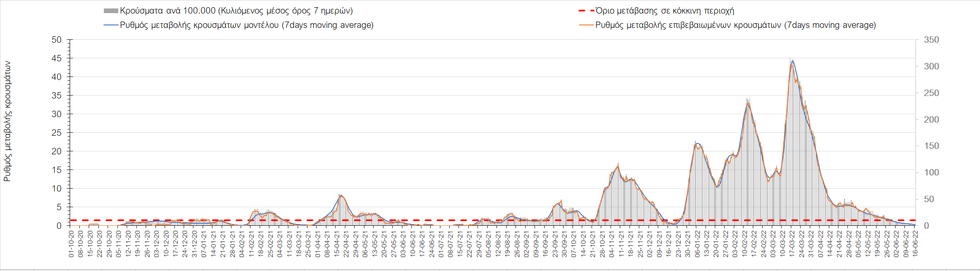Click the orange legend line marker
Image resolution: width=980 pixels, height=271 pixels.
point(586,25)
